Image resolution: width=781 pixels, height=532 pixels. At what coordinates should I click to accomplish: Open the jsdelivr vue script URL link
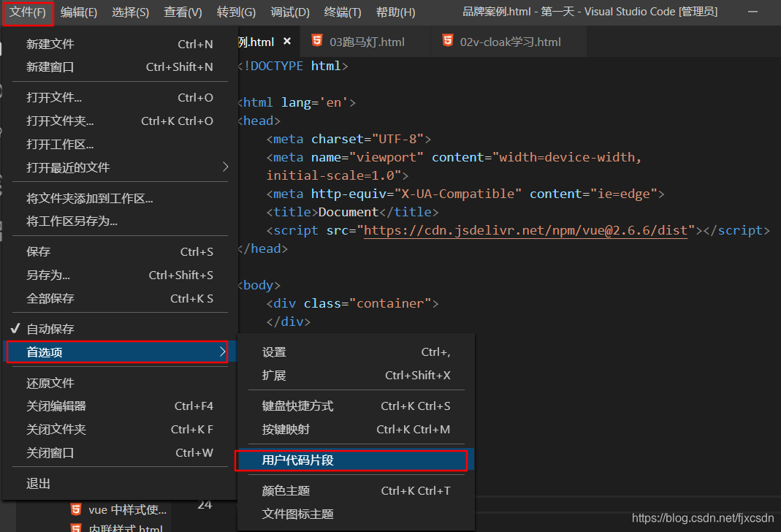point(525,230)
